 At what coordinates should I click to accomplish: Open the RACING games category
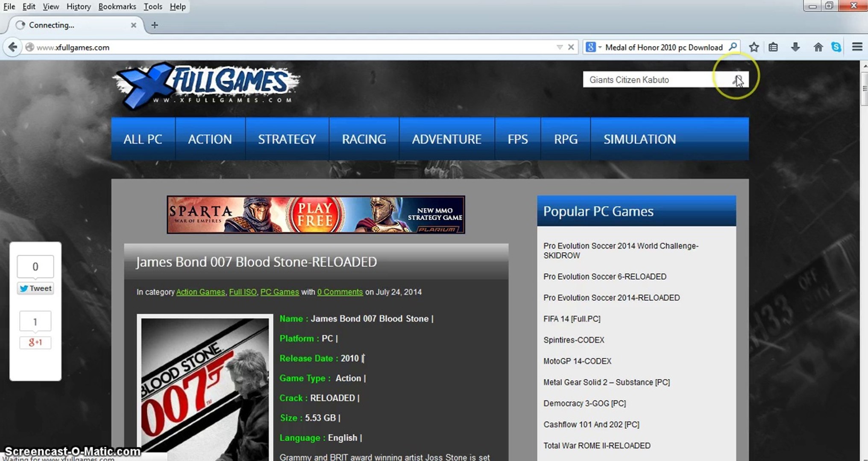(364, 139)
